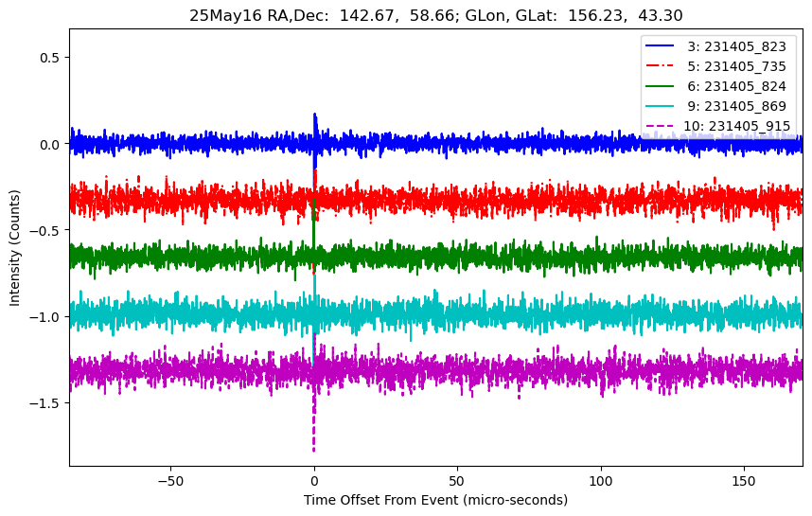The image size is (812, 516).
Task: Click the Time Offset From Event x-axis label
Action: click(x=435, y=500)
